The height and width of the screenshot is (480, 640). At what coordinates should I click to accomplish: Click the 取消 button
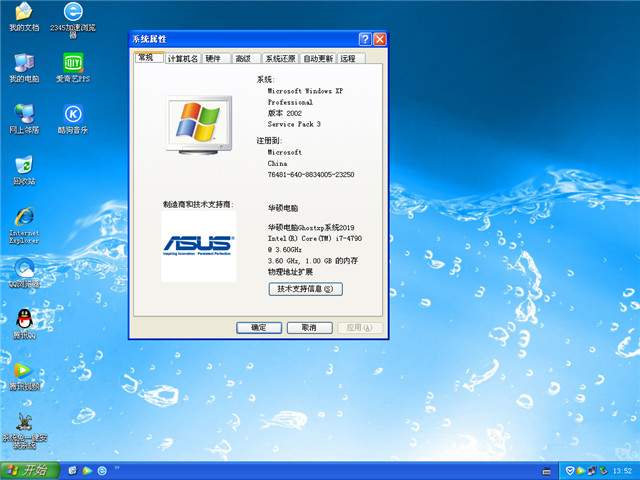coord(309,328)
